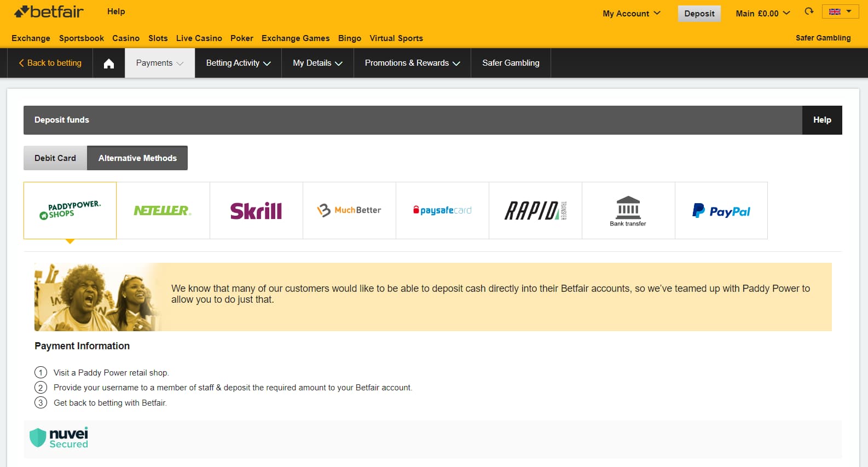Select the Rapid Transfer option
The image size is (868, 467).
coord(535,210)
